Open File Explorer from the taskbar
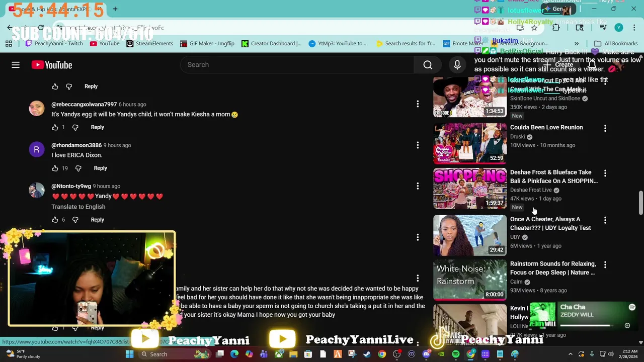The width and height of the screenshot is (644, 362). coord(293,354)
